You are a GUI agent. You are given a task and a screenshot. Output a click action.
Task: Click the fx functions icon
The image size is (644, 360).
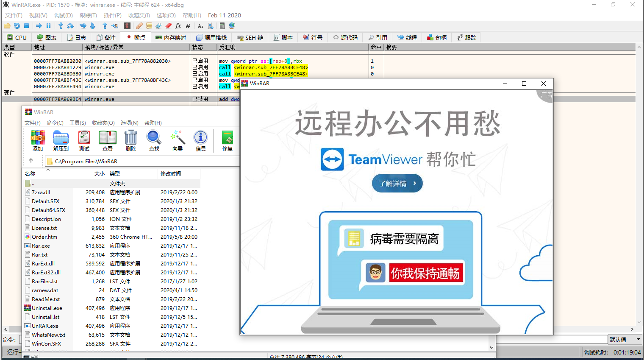click(x=178, y=26)
